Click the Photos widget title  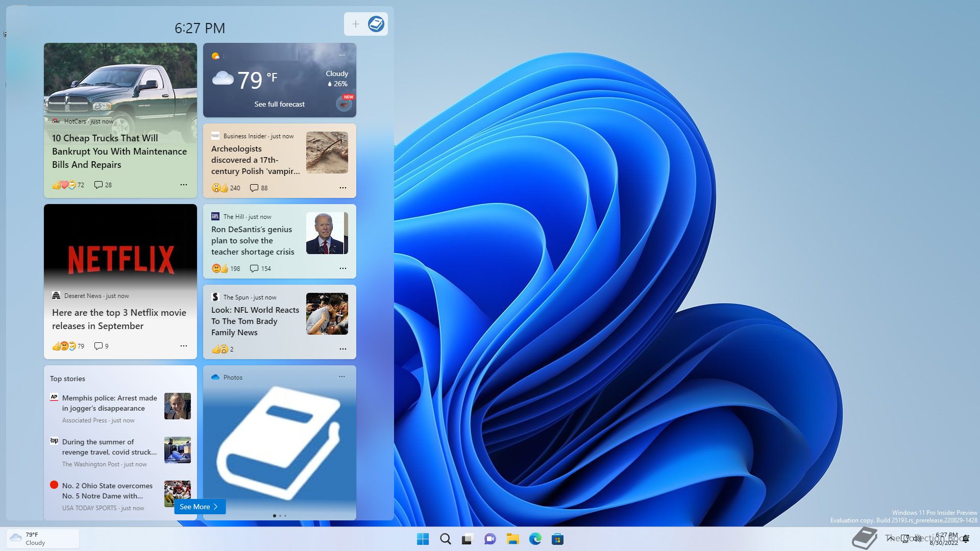pos(233,378)
